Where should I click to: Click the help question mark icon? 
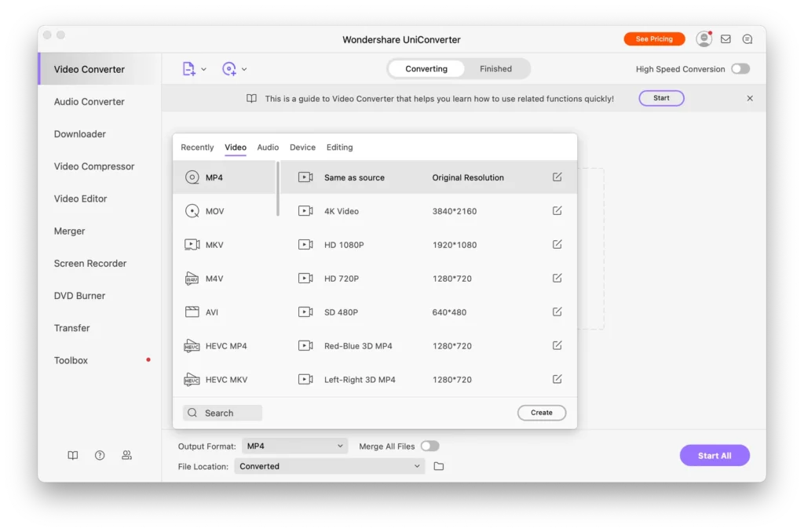click(100, 455)
